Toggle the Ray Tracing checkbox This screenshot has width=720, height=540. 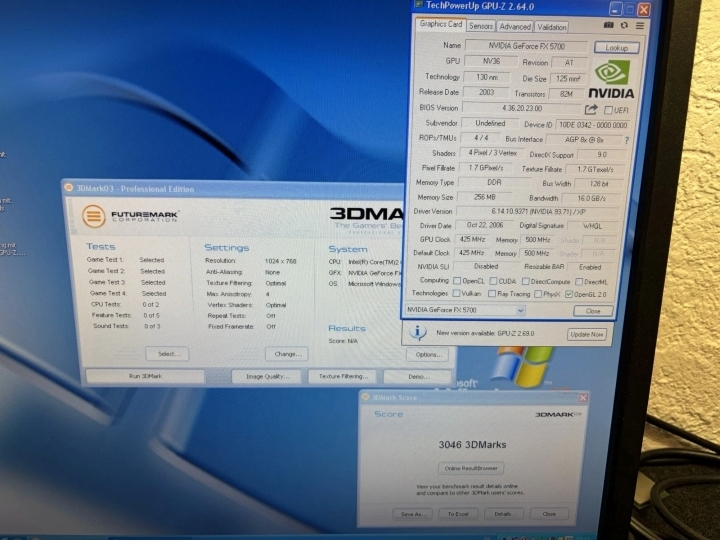[x=492, y=293]
